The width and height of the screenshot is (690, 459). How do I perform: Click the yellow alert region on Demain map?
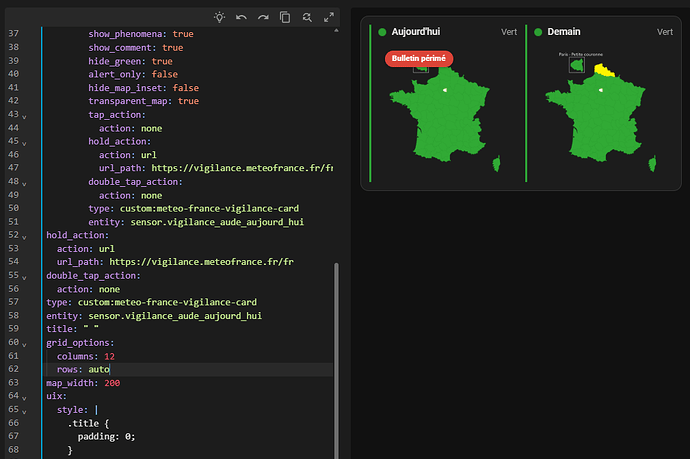tap(604, 70)
